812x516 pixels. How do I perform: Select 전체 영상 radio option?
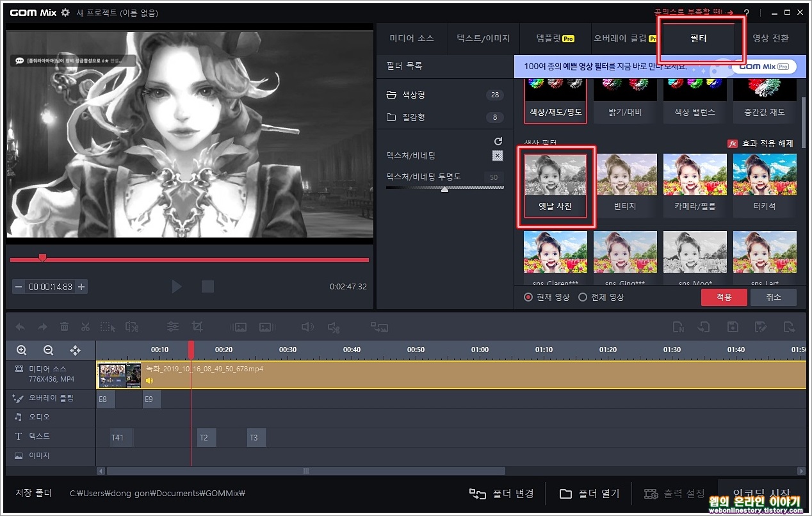pyautogui.click(x=583, y=297)
